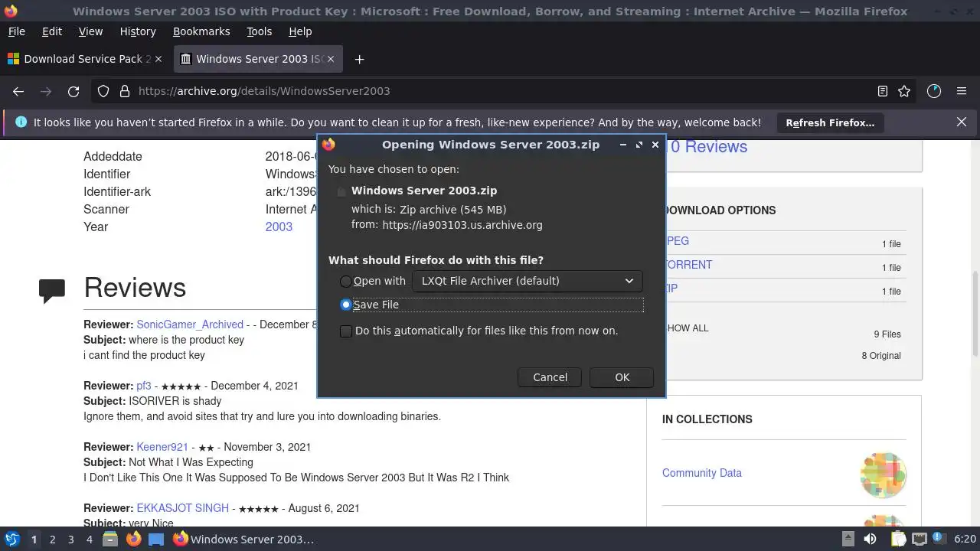980x551 pixels.
Task: Open the Edit menu
Action: pyautogui.click(x=52, y=31)
